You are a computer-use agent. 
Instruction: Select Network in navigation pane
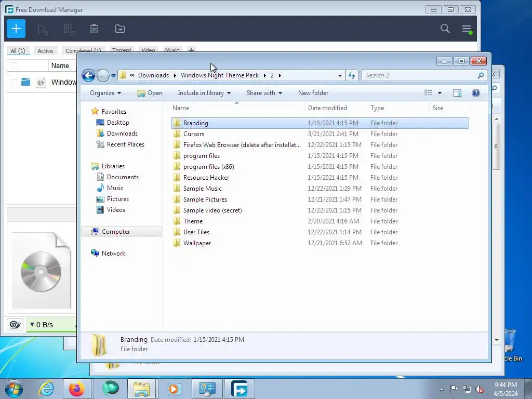113,253
